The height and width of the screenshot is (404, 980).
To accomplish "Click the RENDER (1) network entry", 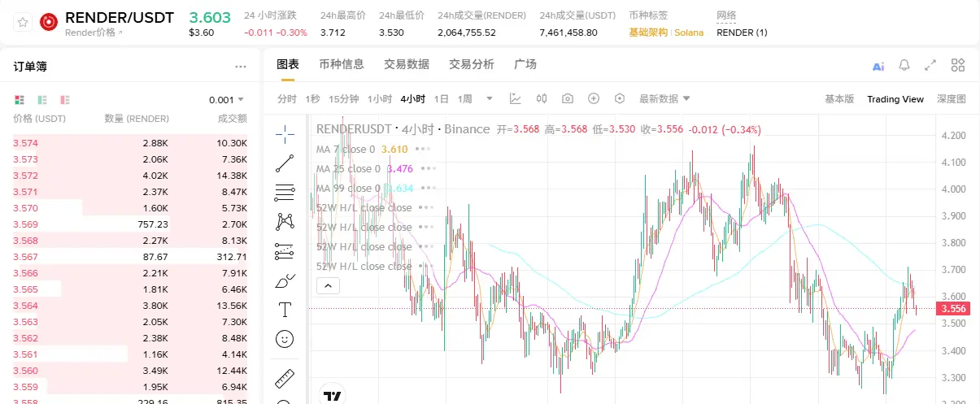I will [742, 33].
